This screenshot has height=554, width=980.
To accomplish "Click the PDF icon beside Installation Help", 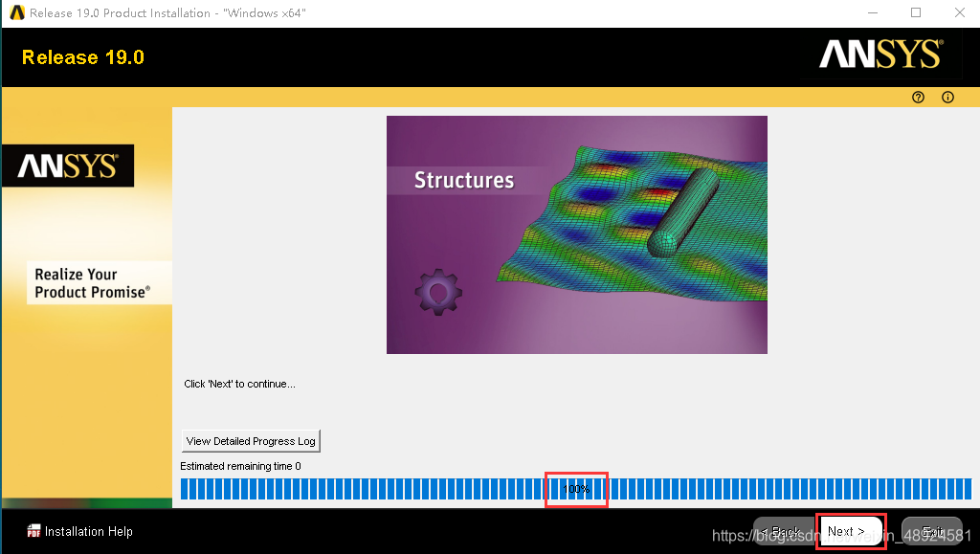I will pos(33,531).
